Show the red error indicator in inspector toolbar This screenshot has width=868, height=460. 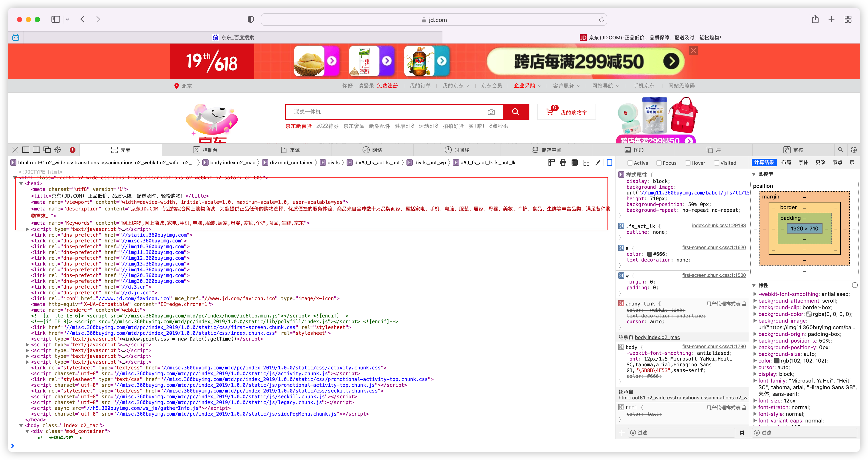[x=73, y=150]
